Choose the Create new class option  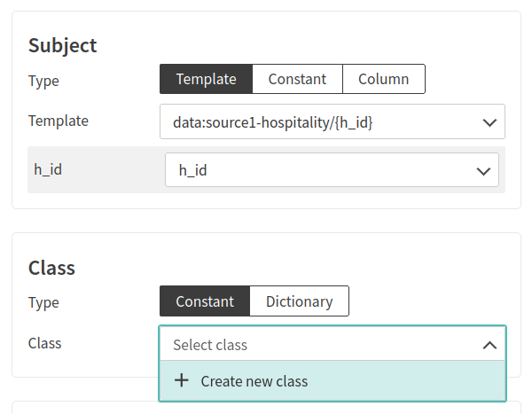point(254,381)
